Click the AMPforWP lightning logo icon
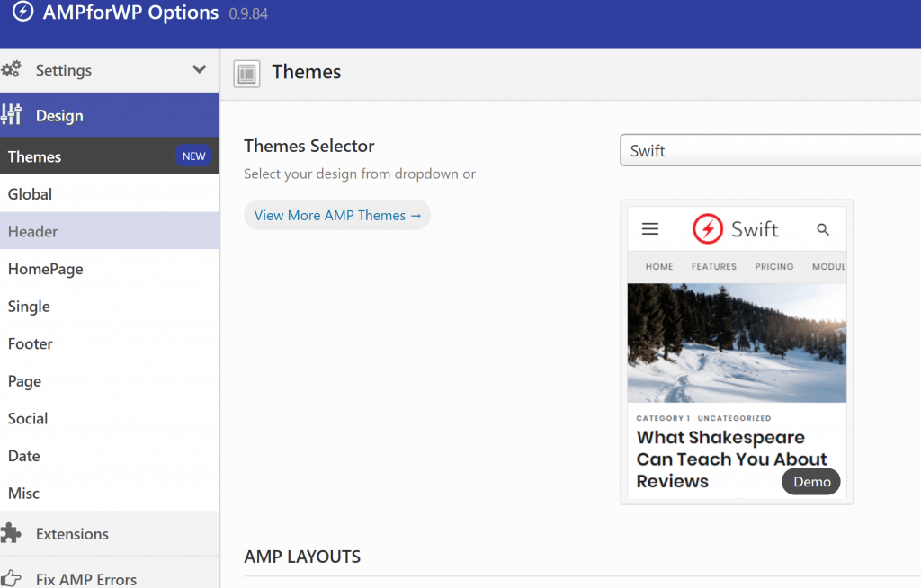The width and height of the screenshot is (921, 588). pos(22,11)
